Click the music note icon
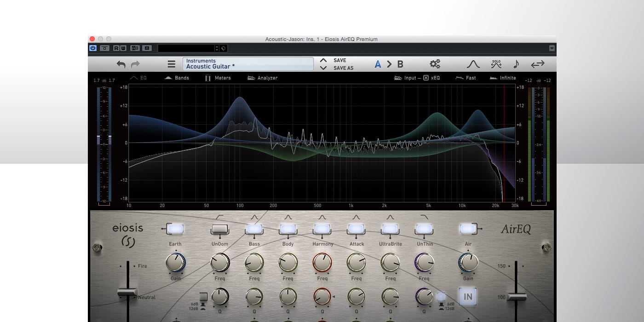The image size is (644, 322). pos(516,64)
